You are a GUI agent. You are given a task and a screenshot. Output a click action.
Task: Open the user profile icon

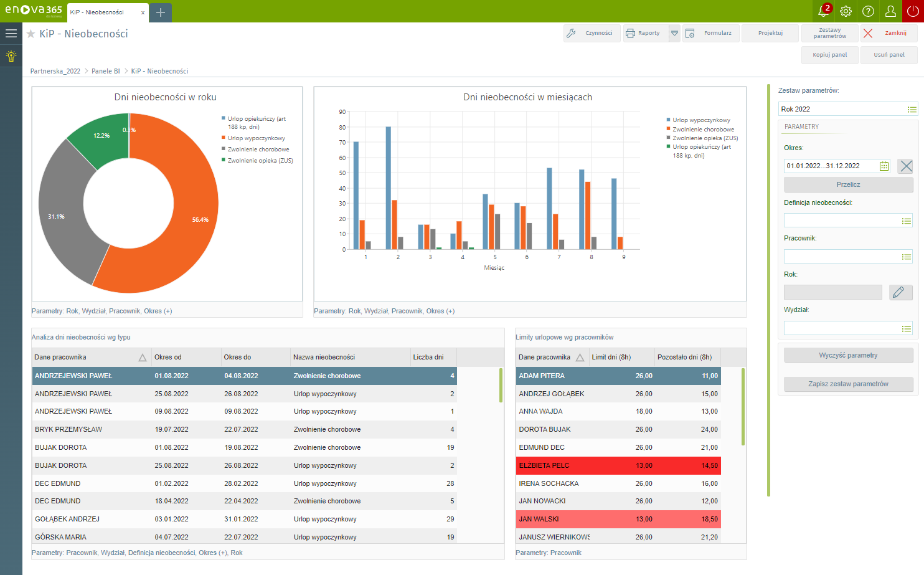[890, 11]
